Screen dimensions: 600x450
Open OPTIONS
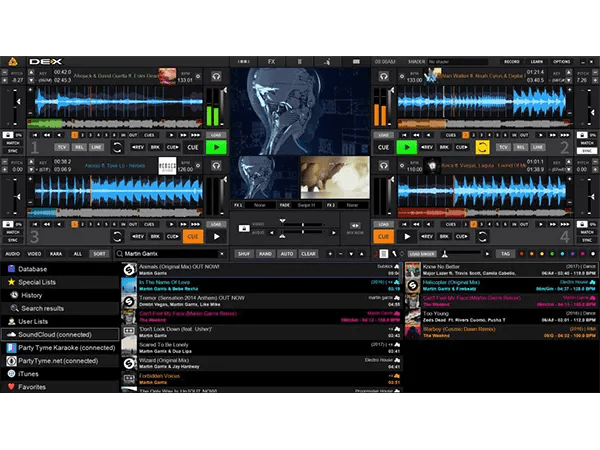(x=561, y=62)
